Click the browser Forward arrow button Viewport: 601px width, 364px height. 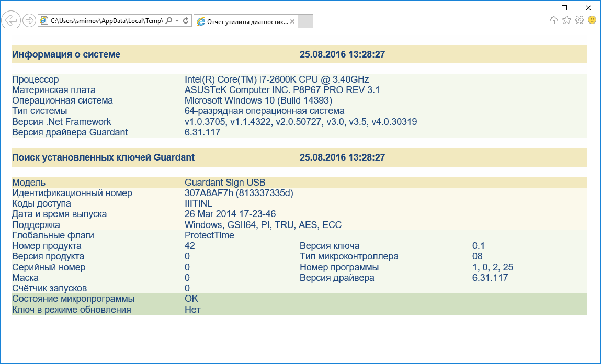coord(29,20)
